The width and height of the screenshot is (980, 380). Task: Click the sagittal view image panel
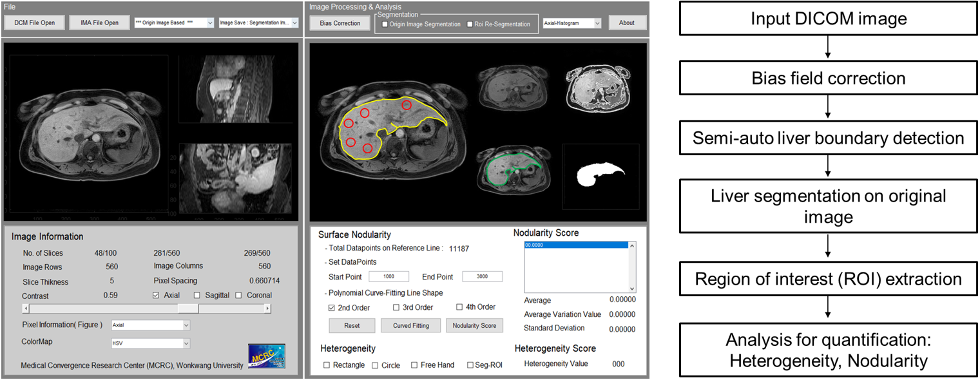237,87
